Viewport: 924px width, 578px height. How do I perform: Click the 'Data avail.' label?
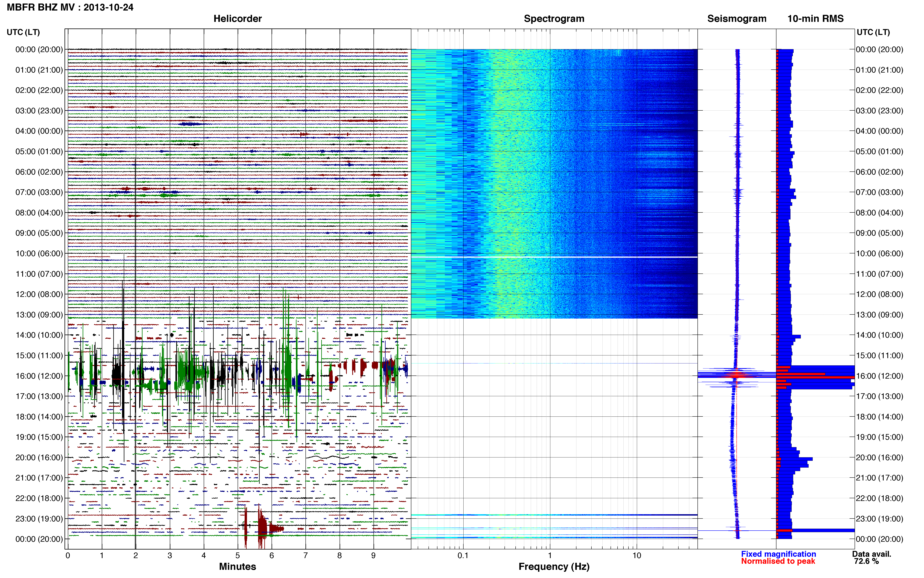872,554
